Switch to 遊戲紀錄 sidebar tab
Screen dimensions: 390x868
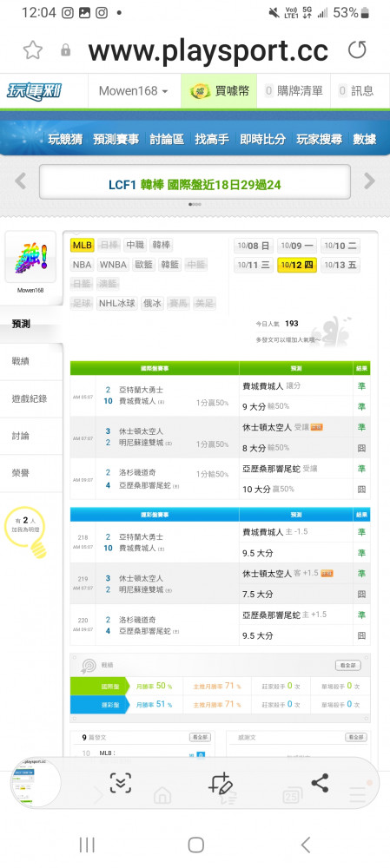31,398
